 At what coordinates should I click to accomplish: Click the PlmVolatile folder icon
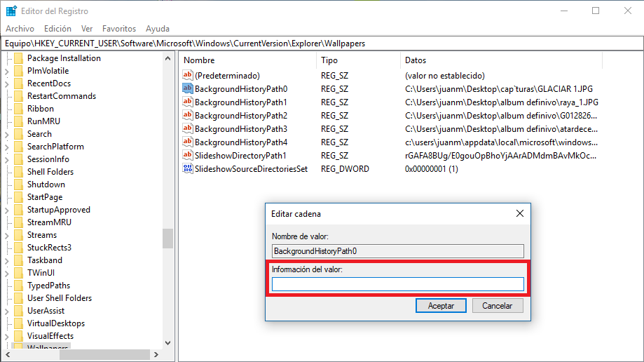point(18,71)
